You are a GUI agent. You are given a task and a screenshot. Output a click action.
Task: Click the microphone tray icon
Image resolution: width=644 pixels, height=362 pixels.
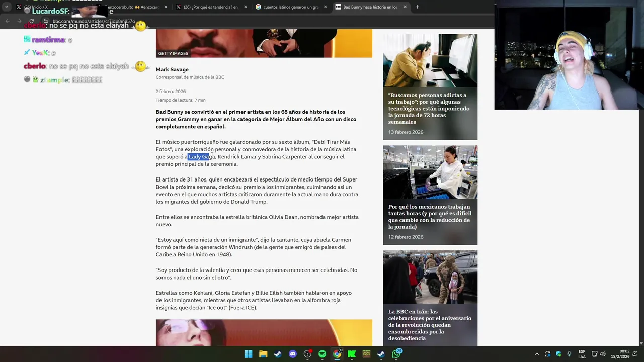[x=569, y=354]
